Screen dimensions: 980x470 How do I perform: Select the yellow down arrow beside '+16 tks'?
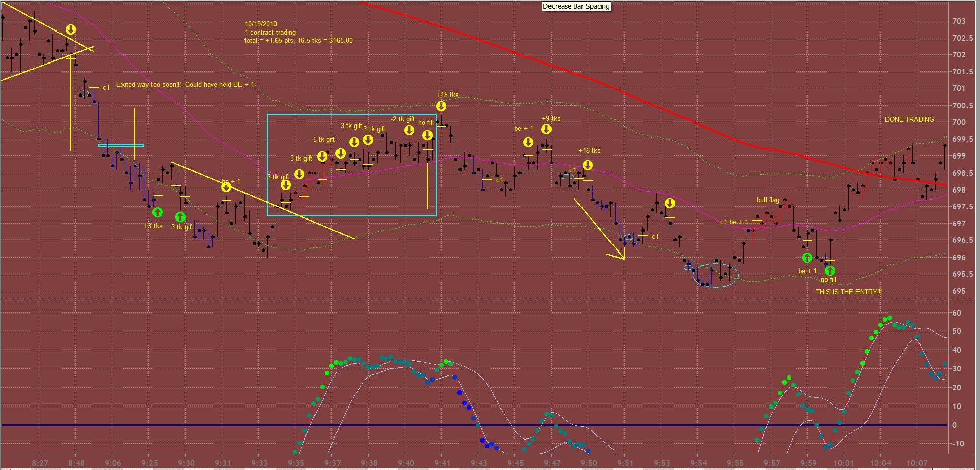click(x=588, y=165)
